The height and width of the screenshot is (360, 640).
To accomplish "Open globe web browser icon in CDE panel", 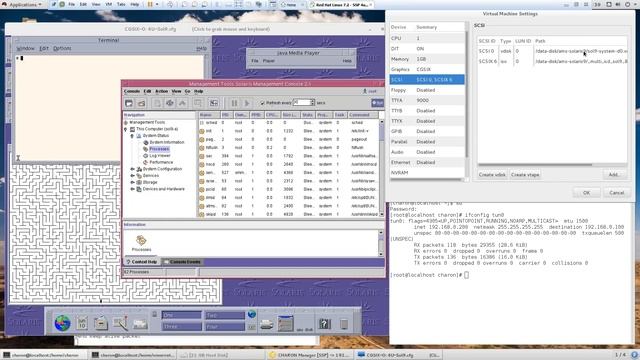I will click(62, 324).
